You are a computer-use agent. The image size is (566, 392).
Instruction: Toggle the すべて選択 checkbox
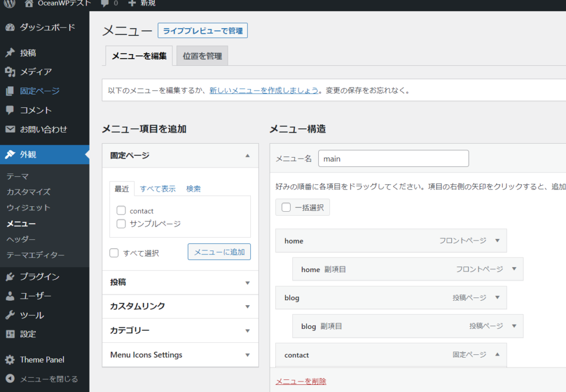click(114, 253)
